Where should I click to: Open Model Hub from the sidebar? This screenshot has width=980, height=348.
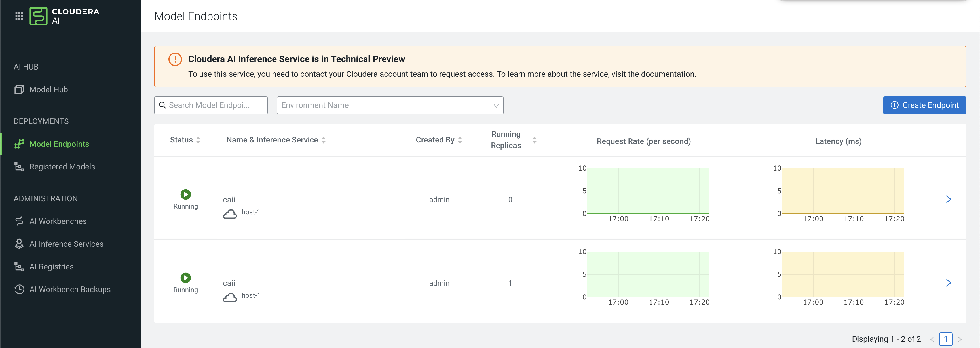[48, 89]
